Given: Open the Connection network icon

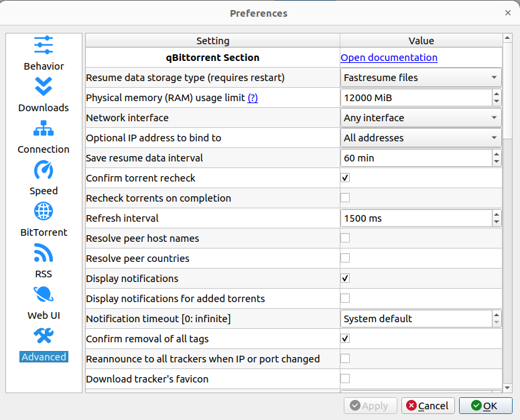Looking at the screenshot, I should (x=44, y=129).
